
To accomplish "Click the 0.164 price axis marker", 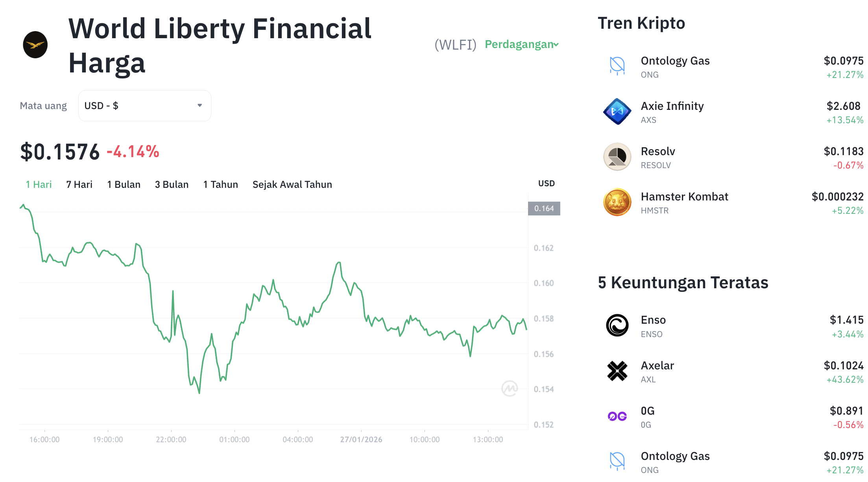I will [x=545, y=209].
